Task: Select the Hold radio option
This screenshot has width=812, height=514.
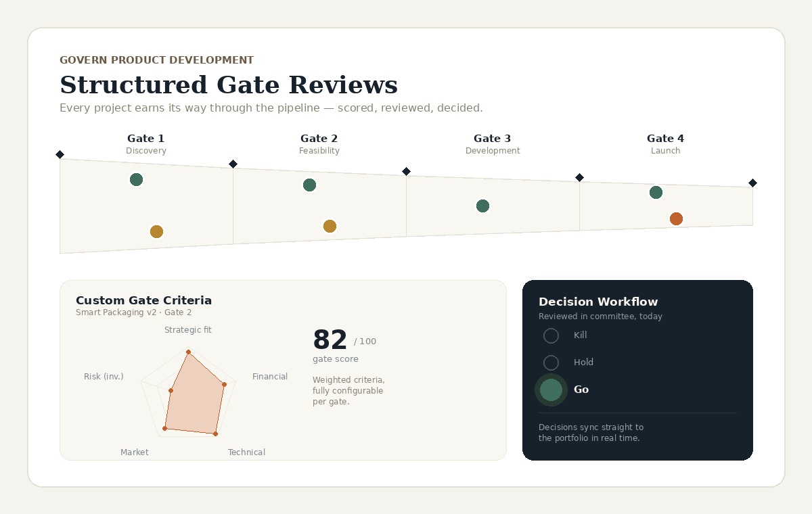Action: [551, 363]
